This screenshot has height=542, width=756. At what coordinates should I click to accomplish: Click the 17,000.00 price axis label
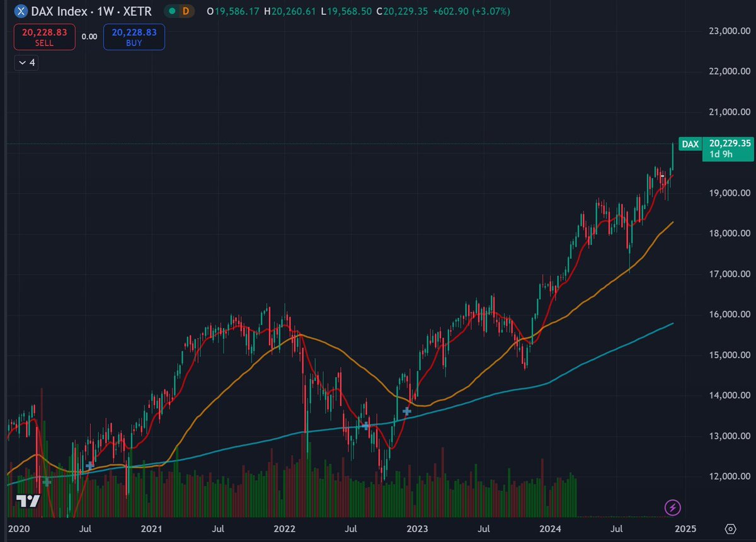730,274
